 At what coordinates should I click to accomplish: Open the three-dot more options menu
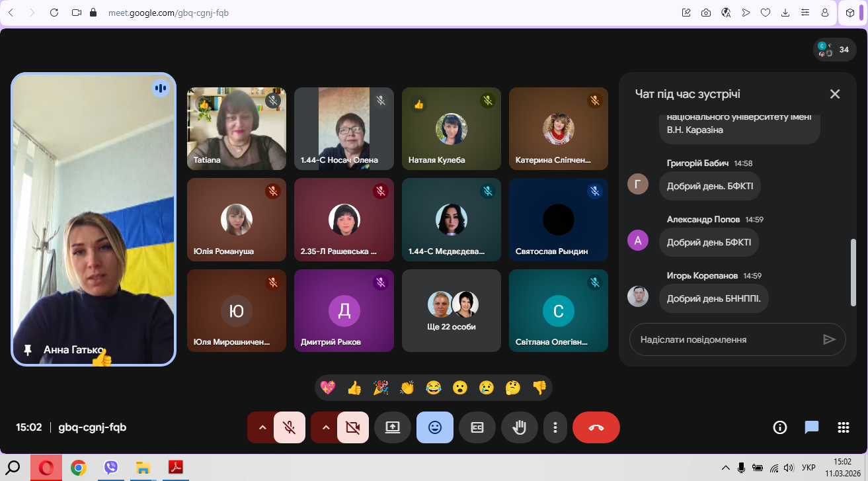click(555, 427)
